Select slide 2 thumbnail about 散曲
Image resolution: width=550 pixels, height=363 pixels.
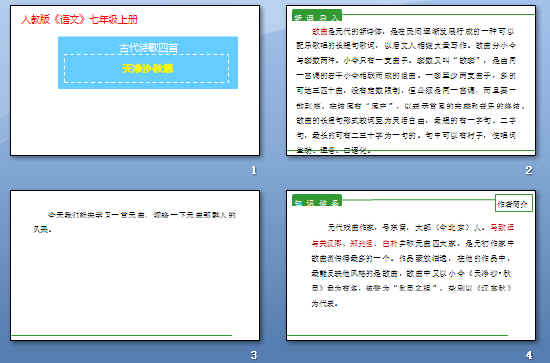tap(411, 80)
